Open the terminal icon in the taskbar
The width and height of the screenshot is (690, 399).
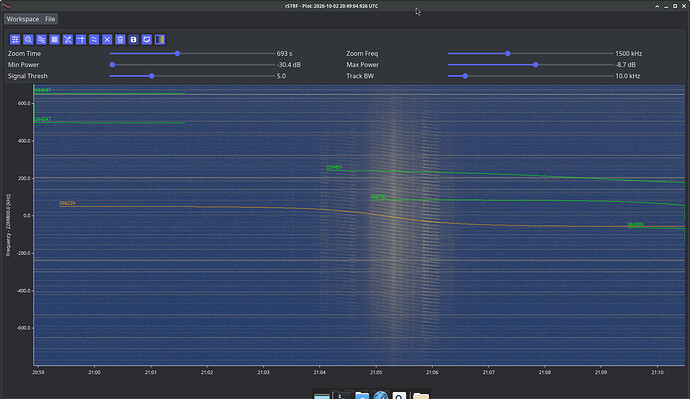click(x=342, y=395)
